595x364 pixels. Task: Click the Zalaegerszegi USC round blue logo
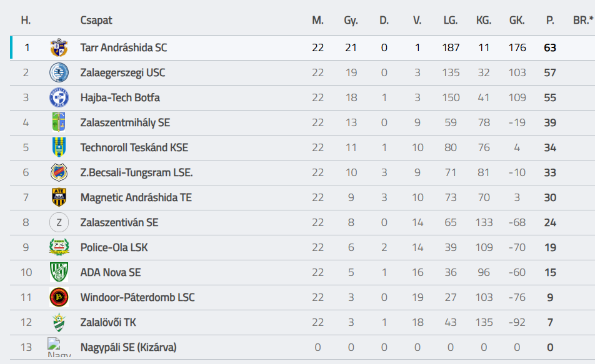[x=59, y=72]
